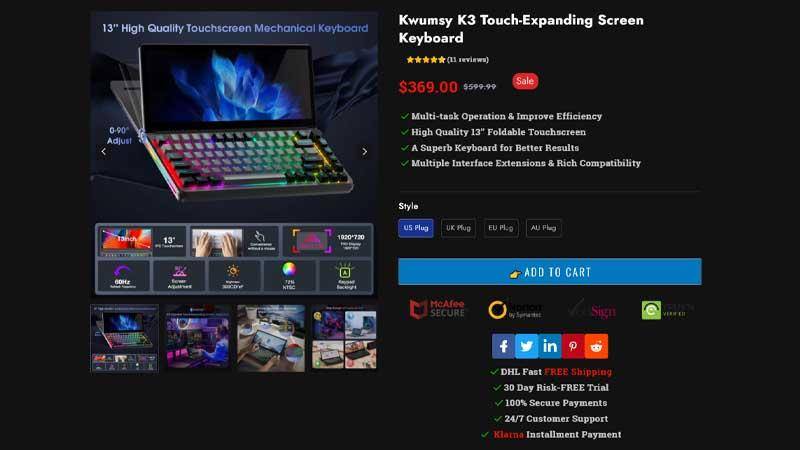Share product on Twitter
800x450 pixels.
tap(526, 346)
